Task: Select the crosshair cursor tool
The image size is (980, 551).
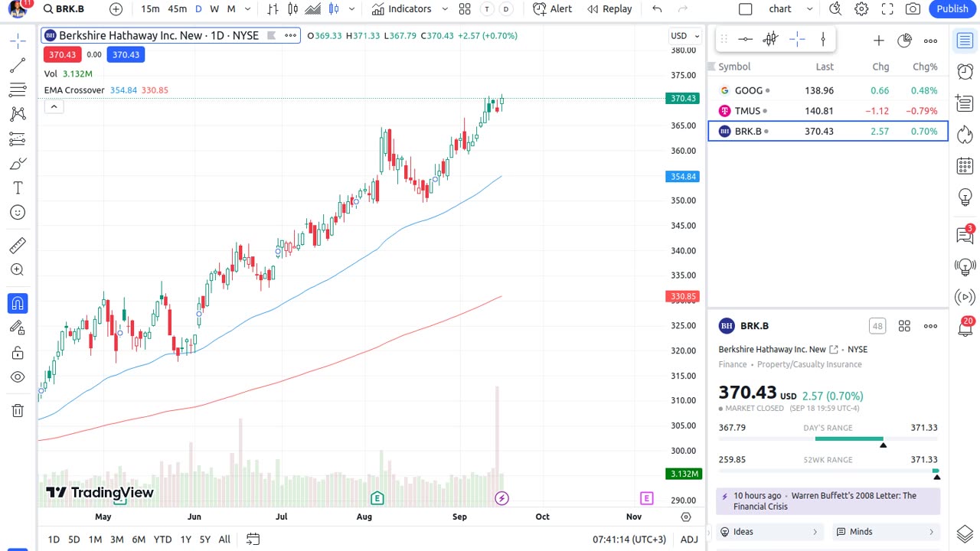Action: pyautogui.click(x=18, y=41)
